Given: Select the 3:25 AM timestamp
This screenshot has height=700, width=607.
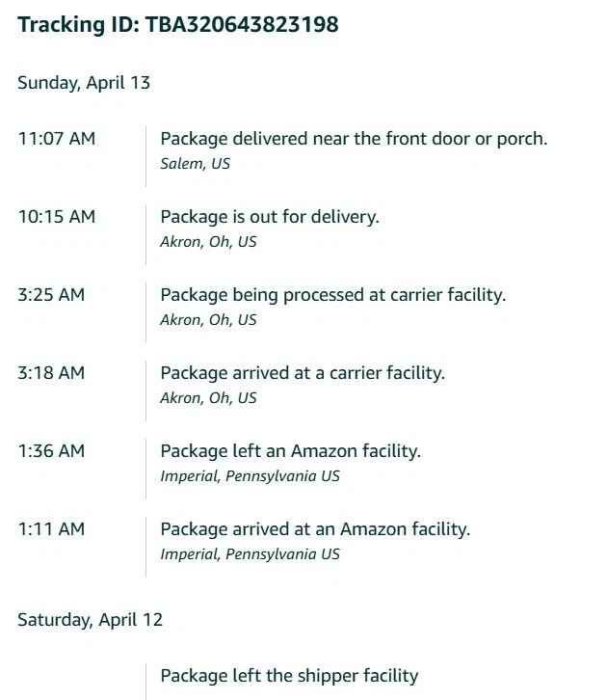Looking at the screenshot, I should tap(51, 295).
